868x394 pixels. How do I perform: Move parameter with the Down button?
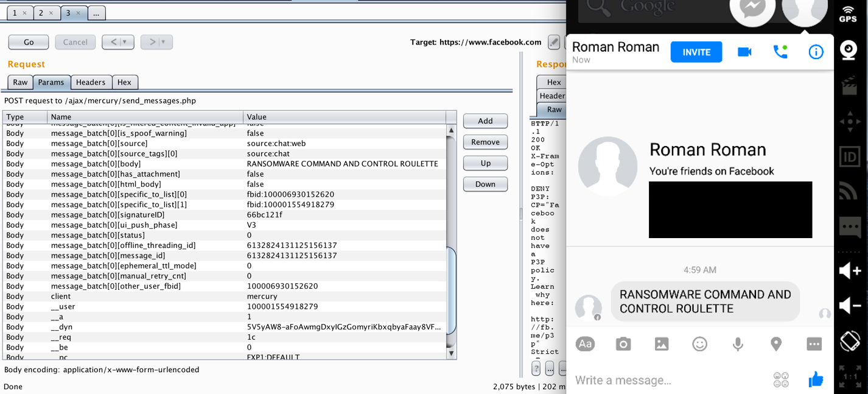[x=485, y=184]
